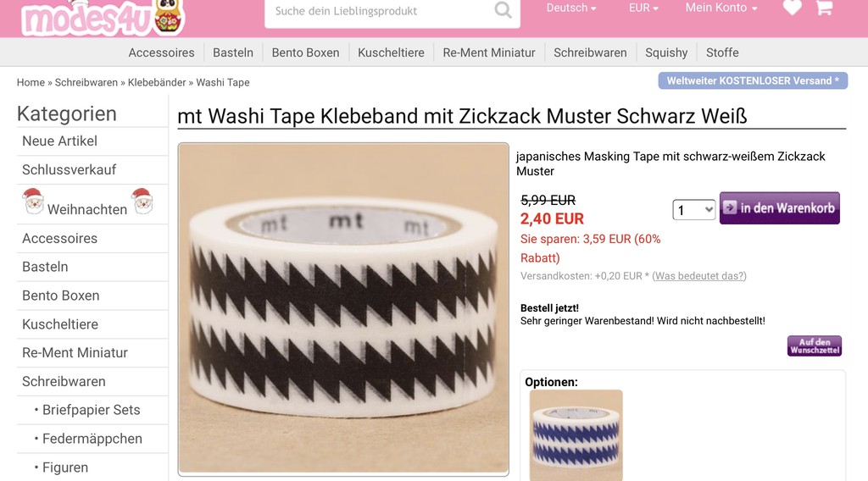Open the shopping cart icon
The image size is (868, 481).
coord(824,8)
